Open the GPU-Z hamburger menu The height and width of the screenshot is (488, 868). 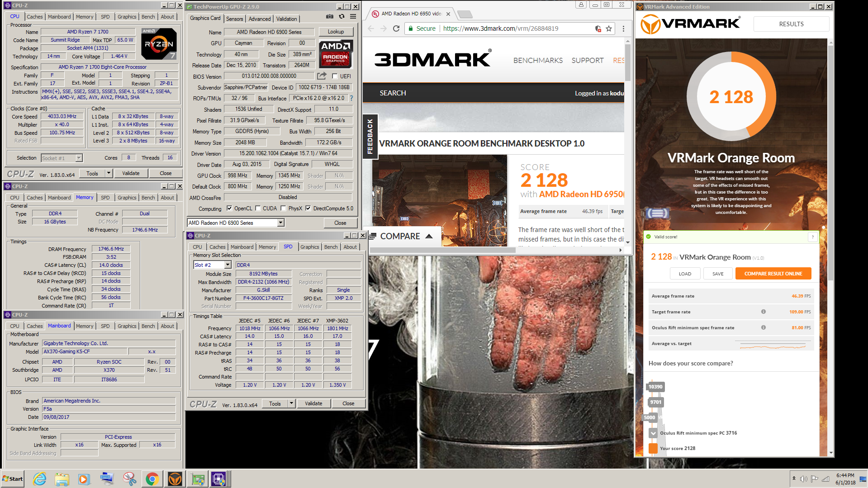click(x=353, y=16)
